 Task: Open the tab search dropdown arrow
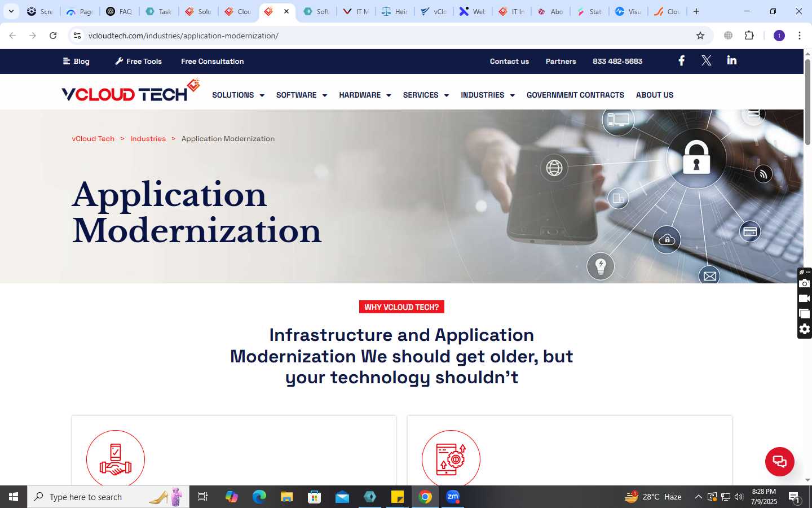pos(11,11)
